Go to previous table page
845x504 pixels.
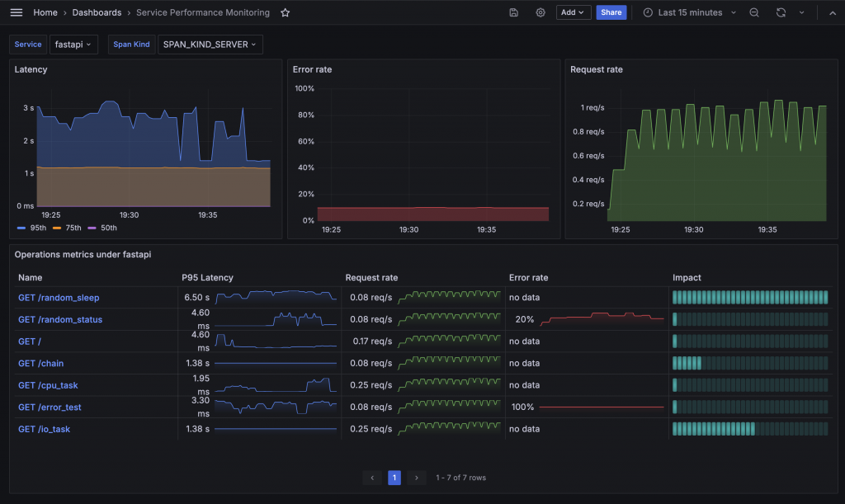click(372, 478)
